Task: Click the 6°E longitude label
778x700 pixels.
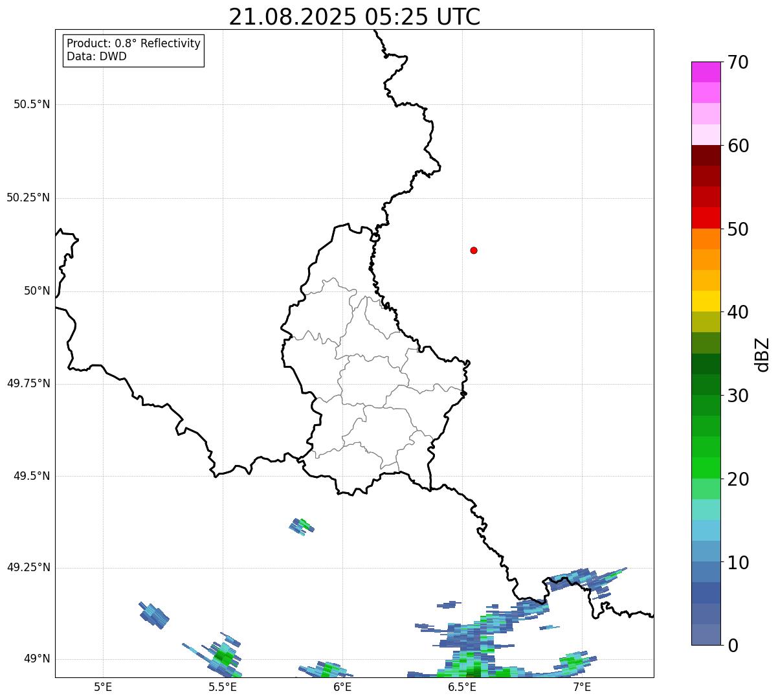Action: (x=342, y=687)
